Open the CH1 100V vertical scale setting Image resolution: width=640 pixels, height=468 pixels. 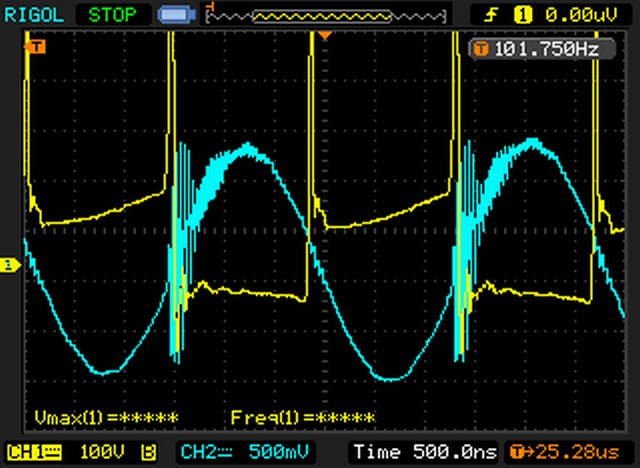pos(105,451)
